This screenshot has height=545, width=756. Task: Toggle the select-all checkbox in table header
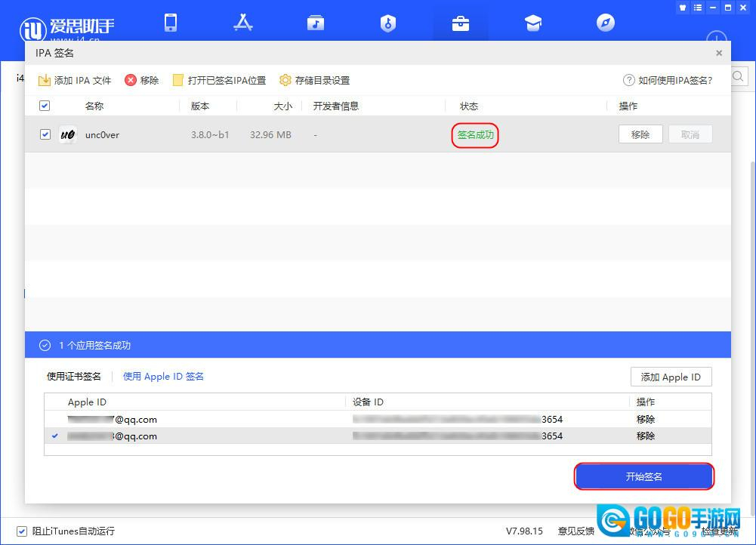pos(45,106)
